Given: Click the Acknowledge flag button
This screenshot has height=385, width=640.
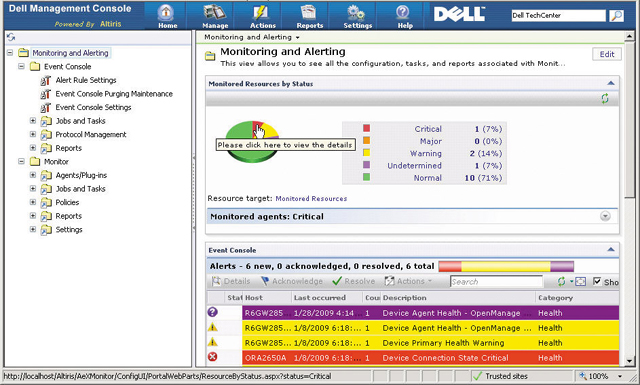Looking at the screenshot, I should pyautogui.click(x=292, y=281).
